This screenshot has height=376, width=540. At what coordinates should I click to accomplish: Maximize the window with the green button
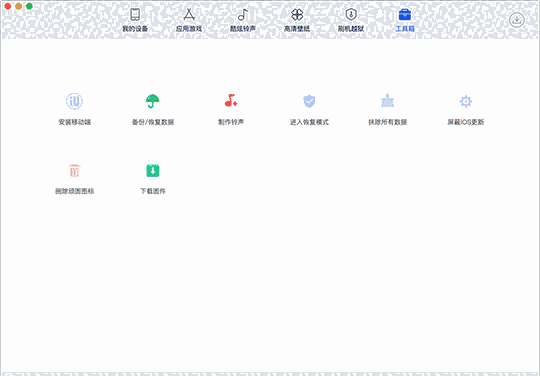[x=29, y=6]
